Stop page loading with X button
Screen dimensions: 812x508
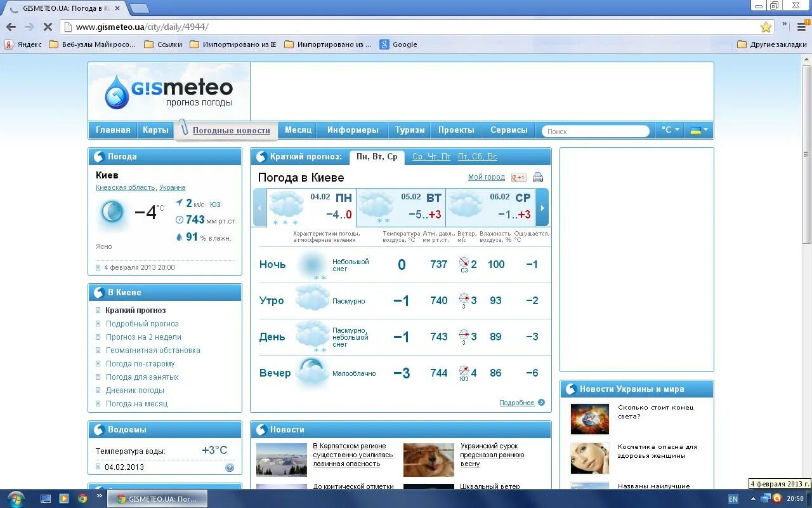point(48,27)
